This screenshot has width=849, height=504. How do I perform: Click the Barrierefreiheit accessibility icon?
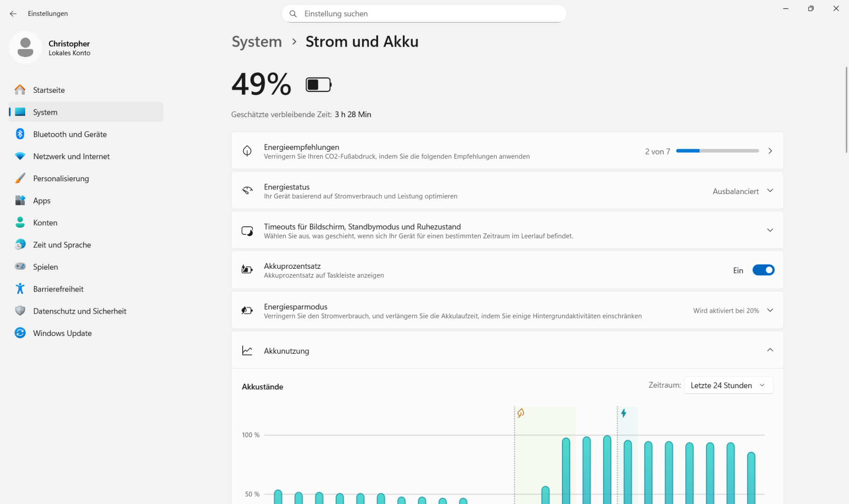pos(20,289)
